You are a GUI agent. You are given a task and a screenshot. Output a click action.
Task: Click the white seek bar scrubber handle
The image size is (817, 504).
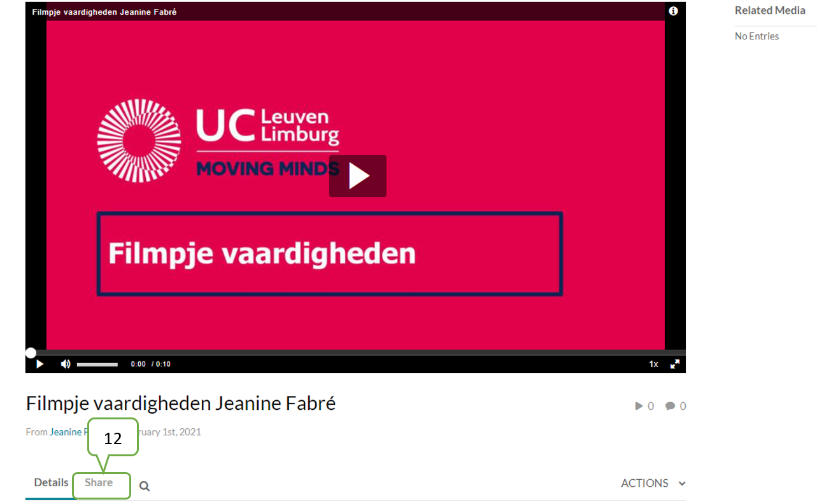(31, 353)
